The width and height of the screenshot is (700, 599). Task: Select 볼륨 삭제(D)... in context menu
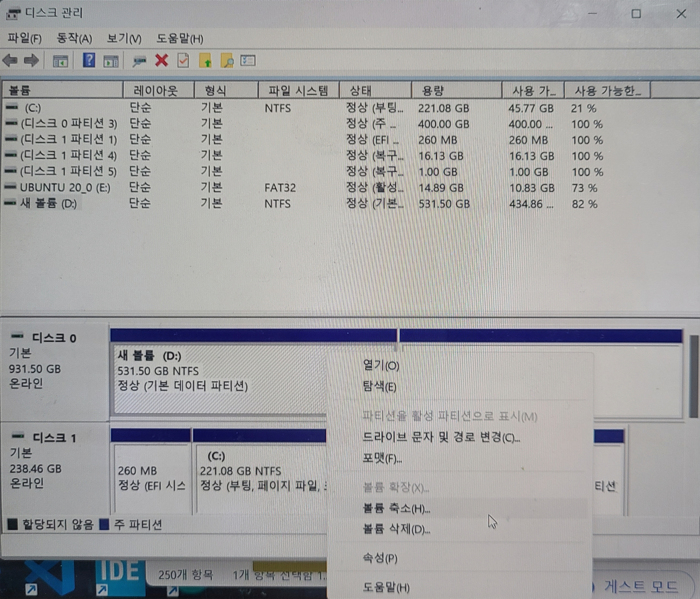(x=396, y=529)
